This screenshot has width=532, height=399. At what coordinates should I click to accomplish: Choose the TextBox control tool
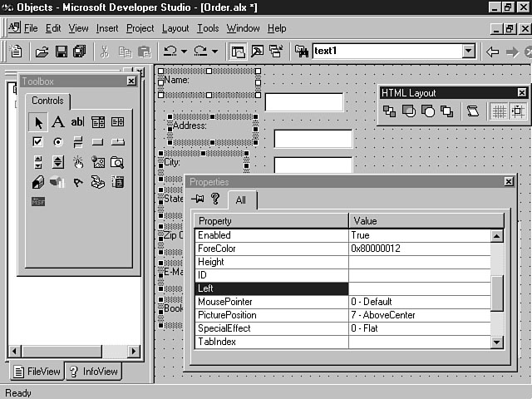coord(77,122)
